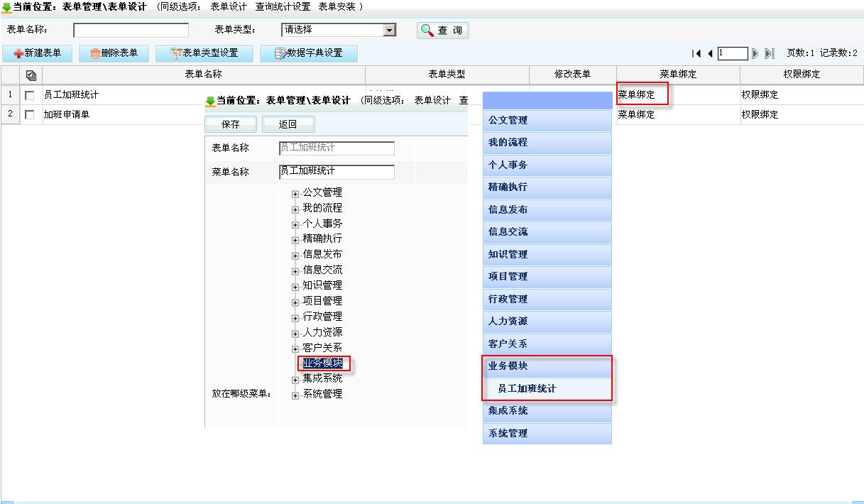The image size is (864, 504).
Task: Expand the 系统管理 tree node
Action: [295, 395]
